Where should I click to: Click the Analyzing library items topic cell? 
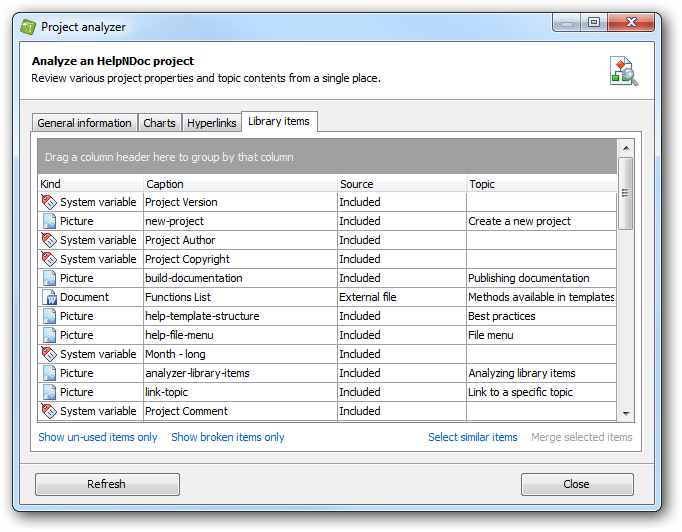(542, 373)
